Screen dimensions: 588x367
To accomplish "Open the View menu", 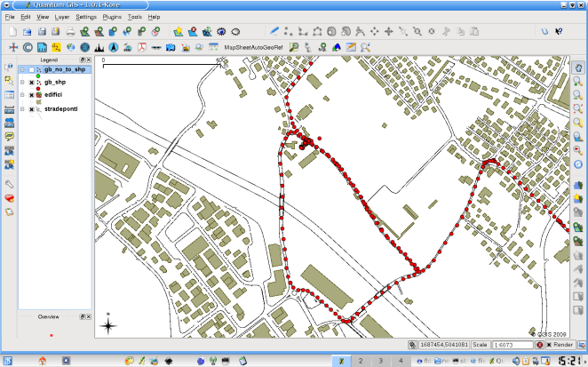I will pos(43,17).
